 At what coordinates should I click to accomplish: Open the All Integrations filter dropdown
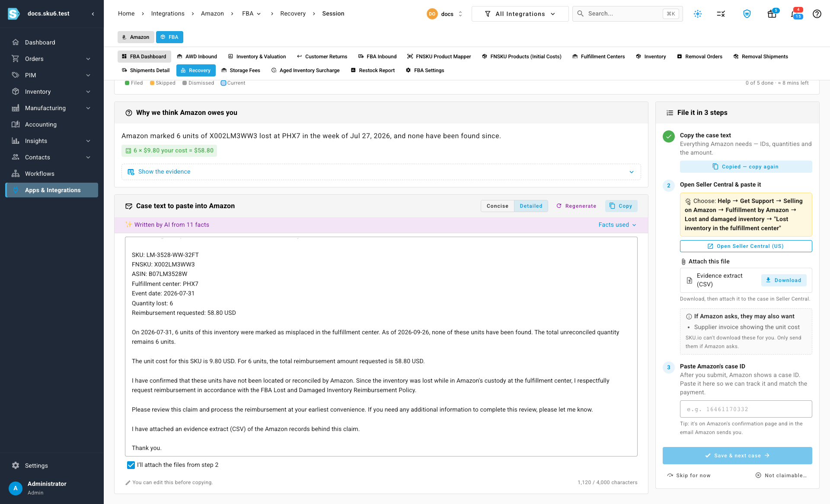520,14
